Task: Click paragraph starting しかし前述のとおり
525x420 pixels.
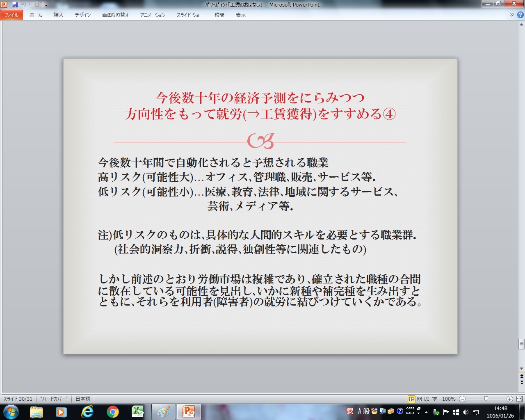Action: click(x=260, y=291)
